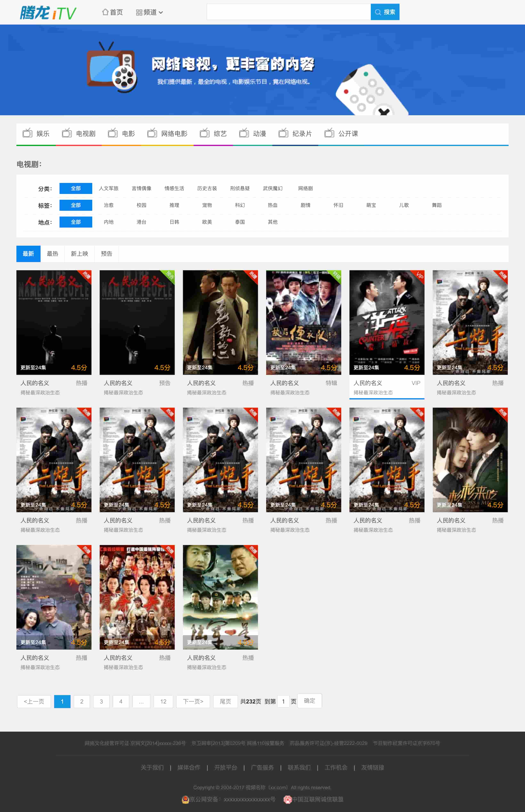Image resolution: width=525 pixels, height=812 pixels.
Task: Open the VIP-marked 逆袭 poster thumbnail
Action: click(x=387, y=322)
